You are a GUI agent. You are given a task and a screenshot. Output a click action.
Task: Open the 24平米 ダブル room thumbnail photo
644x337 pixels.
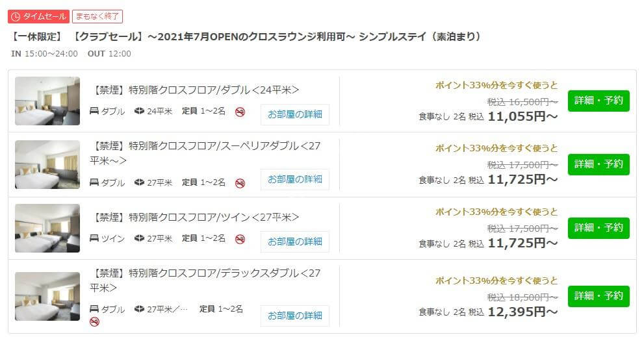tap(47, 101)
